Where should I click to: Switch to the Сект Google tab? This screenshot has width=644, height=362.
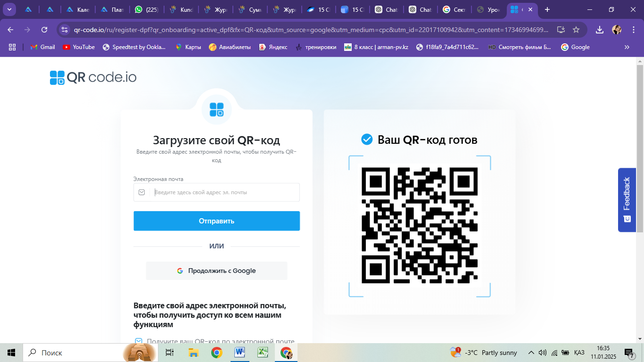click(x=454, y=9)
